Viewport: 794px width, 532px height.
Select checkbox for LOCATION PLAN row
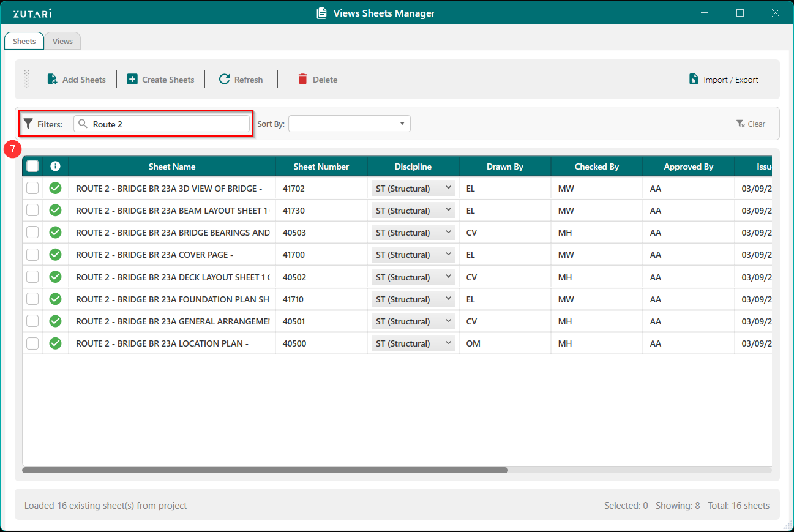point(32,343)
